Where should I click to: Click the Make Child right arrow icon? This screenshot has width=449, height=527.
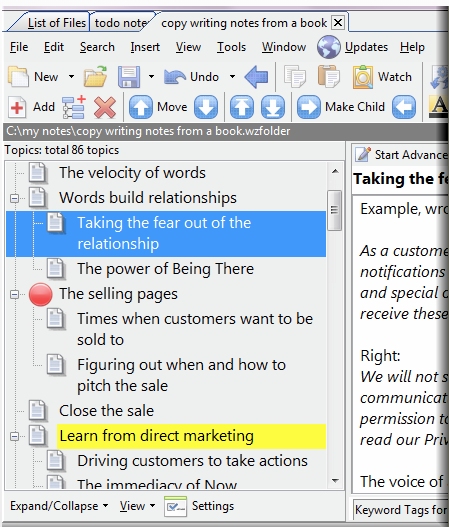309,107
